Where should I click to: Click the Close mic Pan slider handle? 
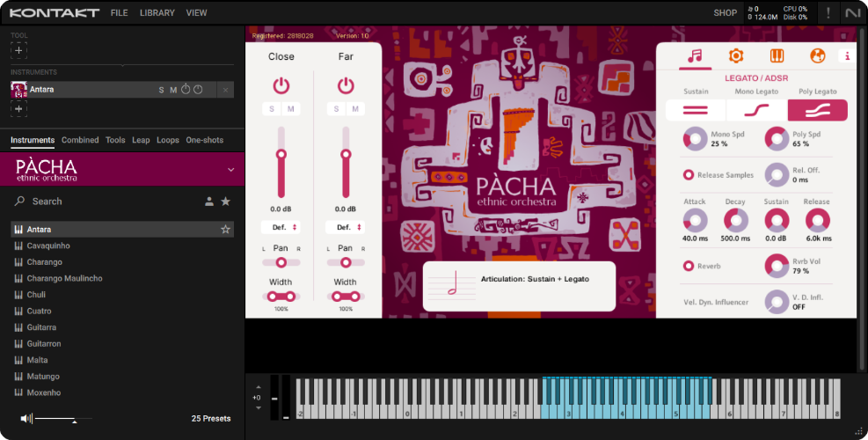281,262
